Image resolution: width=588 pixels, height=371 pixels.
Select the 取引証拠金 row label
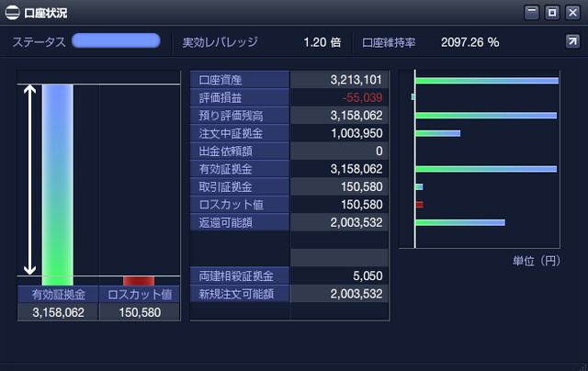240,186
